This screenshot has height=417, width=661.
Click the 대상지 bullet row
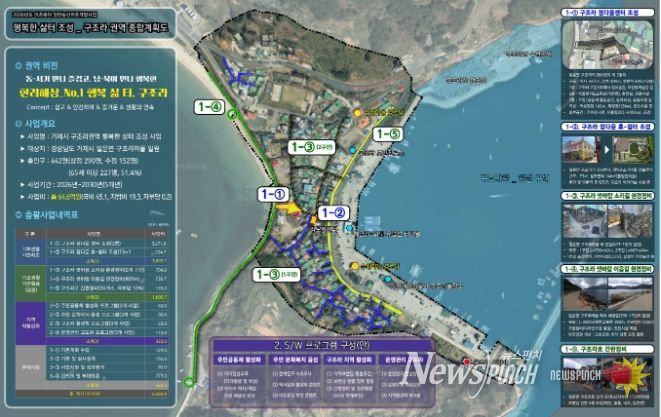pos(89,148)
